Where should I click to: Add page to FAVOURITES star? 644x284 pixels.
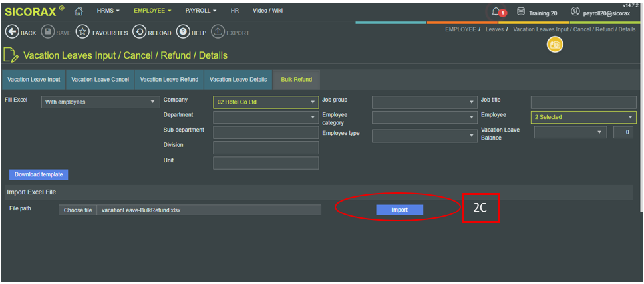pyautogui.click(x=83, y=32)
